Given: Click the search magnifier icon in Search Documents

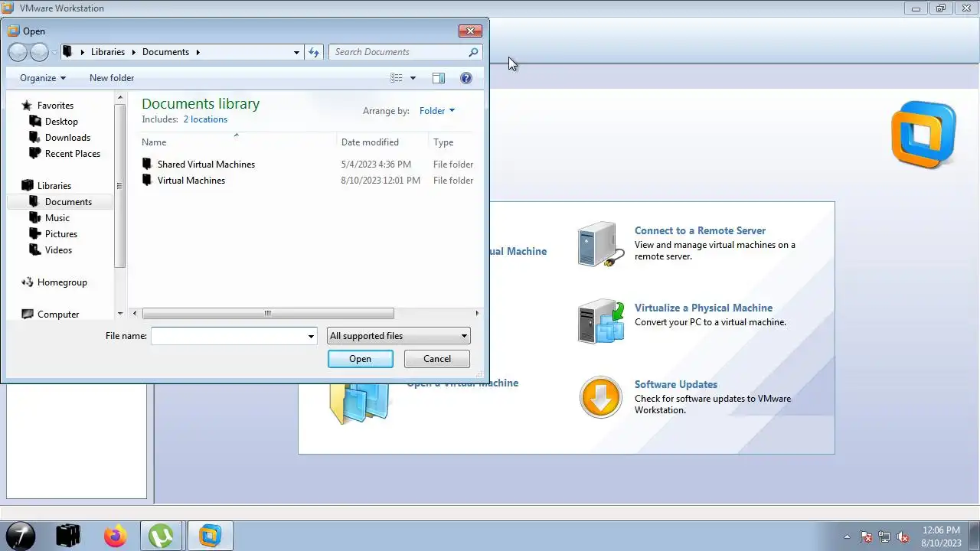Looking at the screenshot, I should 473,52.
